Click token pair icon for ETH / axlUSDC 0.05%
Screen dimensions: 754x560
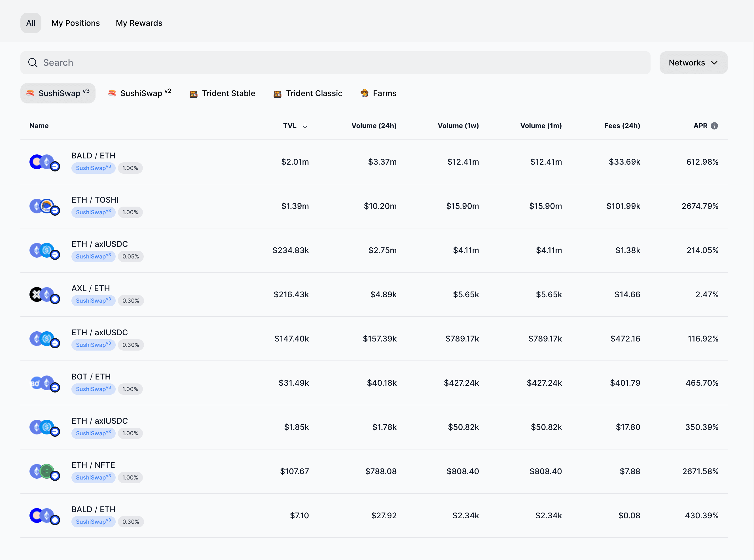click(45, 251)
